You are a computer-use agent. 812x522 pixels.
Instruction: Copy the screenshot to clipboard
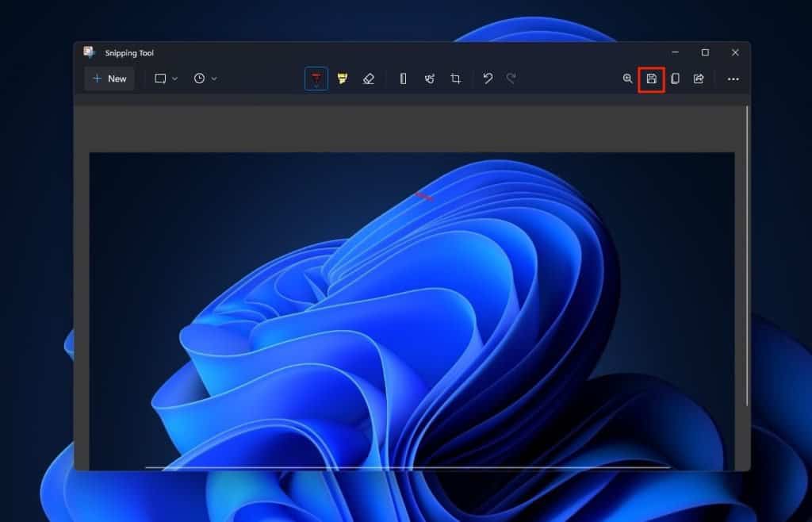(x=675, y=79)
